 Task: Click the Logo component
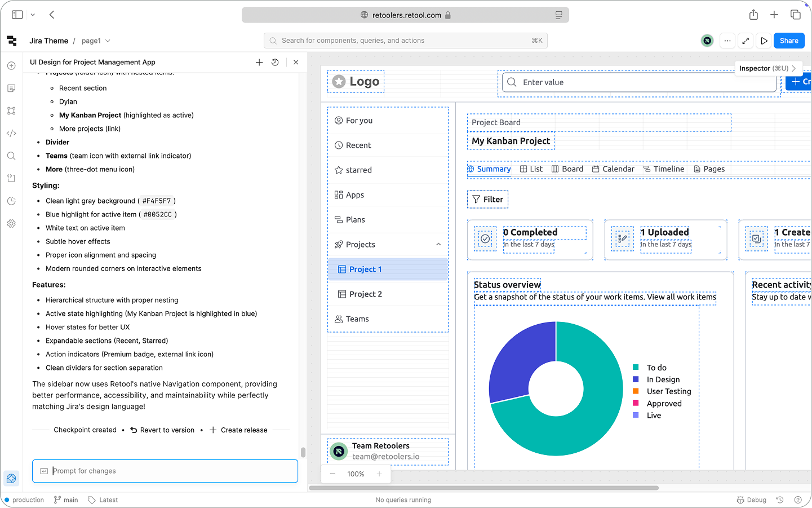[356, 82]
